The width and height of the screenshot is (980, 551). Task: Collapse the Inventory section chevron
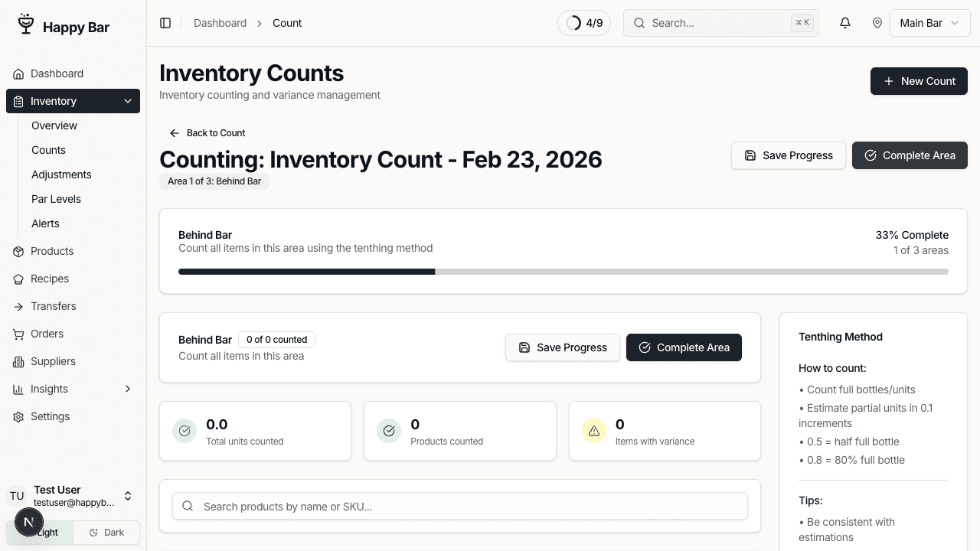coord(128,101)
